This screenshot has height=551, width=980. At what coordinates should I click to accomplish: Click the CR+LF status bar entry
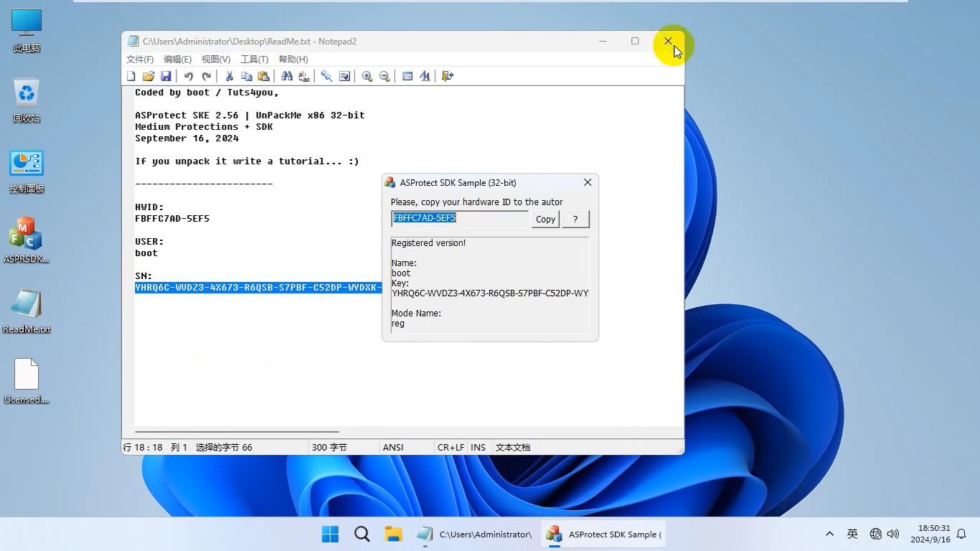[451, 447]
